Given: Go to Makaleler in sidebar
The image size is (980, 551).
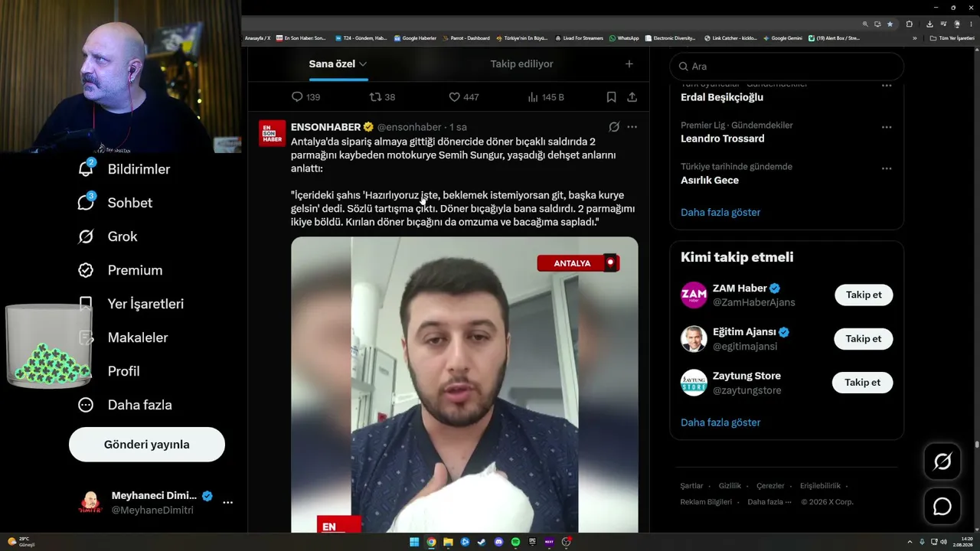Looking at the screenshot, I should click(123, 337).
